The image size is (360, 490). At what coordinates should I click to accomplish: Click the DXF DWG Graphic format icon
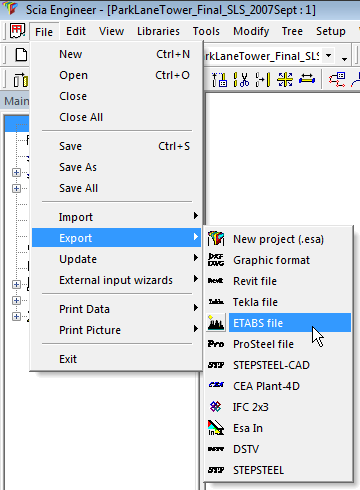216,260
